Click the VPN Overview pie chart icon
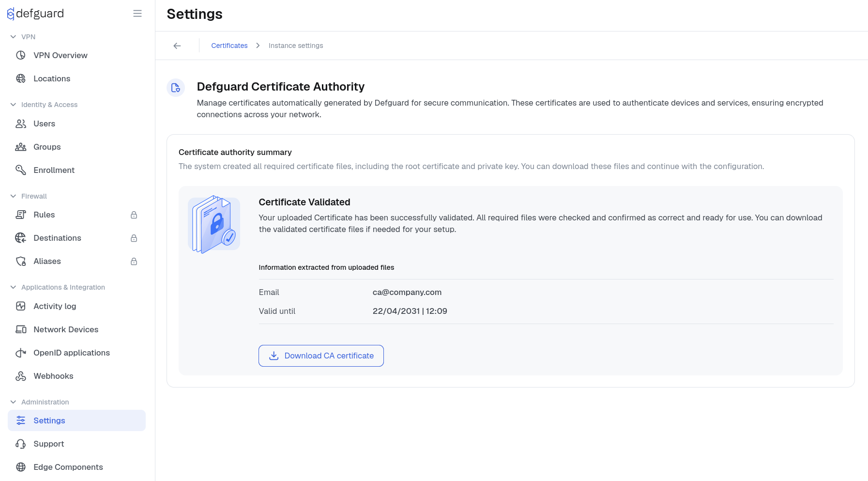The height and width of the screenshot is (481, 868). pos(21,55)
